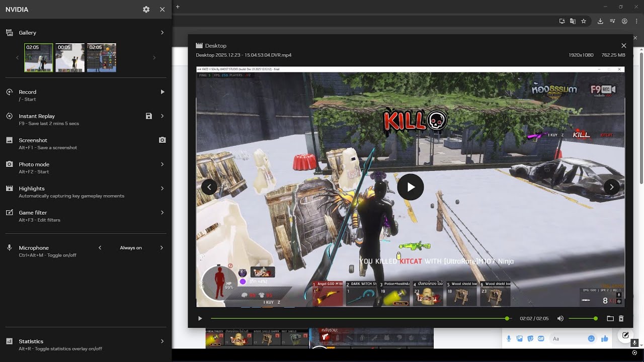Click the small play button below video
The height and width of the screenshot is (362, 644).
(200, 319)
